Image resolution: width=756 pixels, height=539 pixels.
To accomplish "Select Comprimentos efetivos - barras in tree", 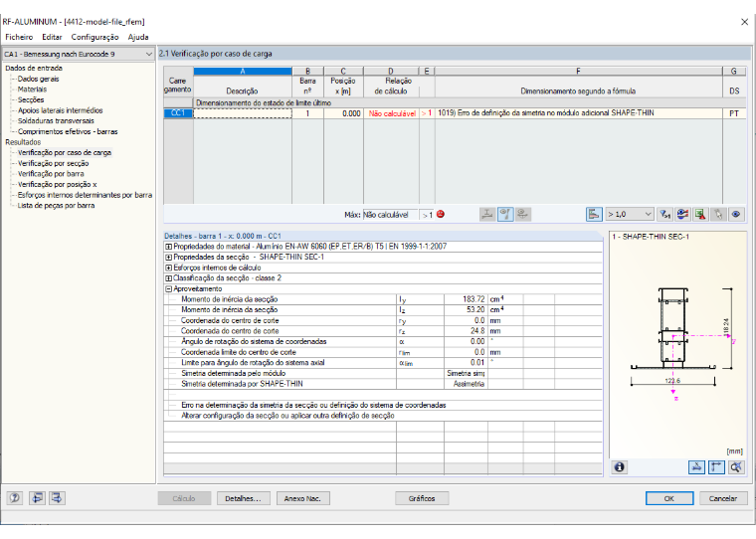I will click(x=68, y=131).
